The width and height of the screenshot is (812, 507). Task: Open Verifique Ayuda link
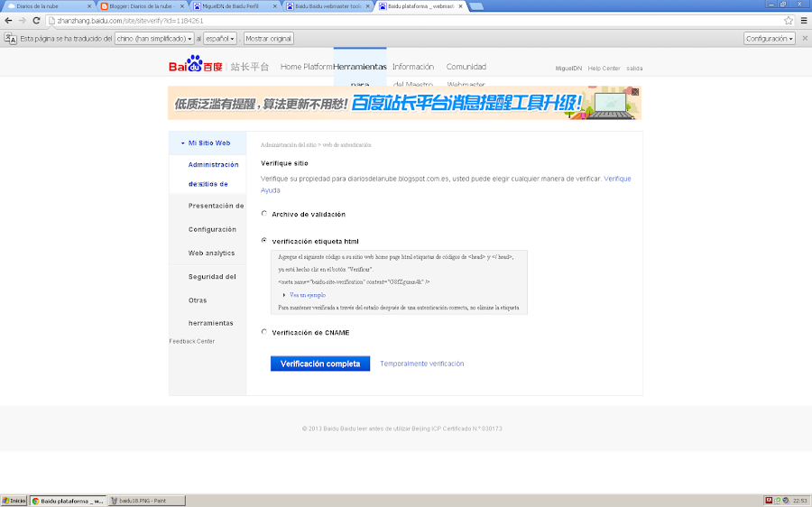pyautogui.click(x=617, y=179)
